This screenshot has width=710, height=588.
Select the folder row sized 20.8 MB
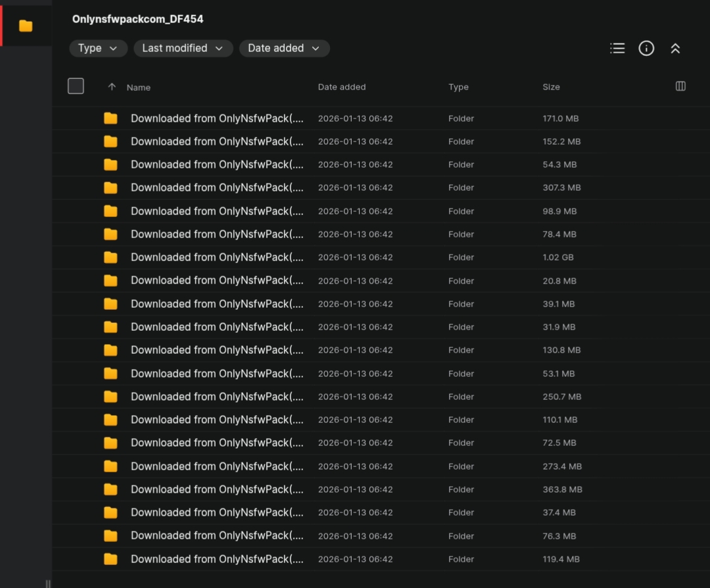pos(381,280)
